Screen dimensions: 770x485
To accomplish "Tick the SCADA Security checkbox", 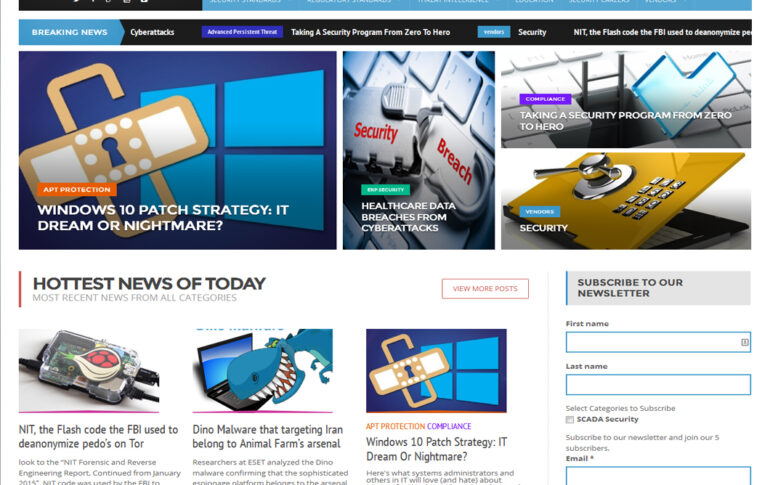I will pos(570,419).
